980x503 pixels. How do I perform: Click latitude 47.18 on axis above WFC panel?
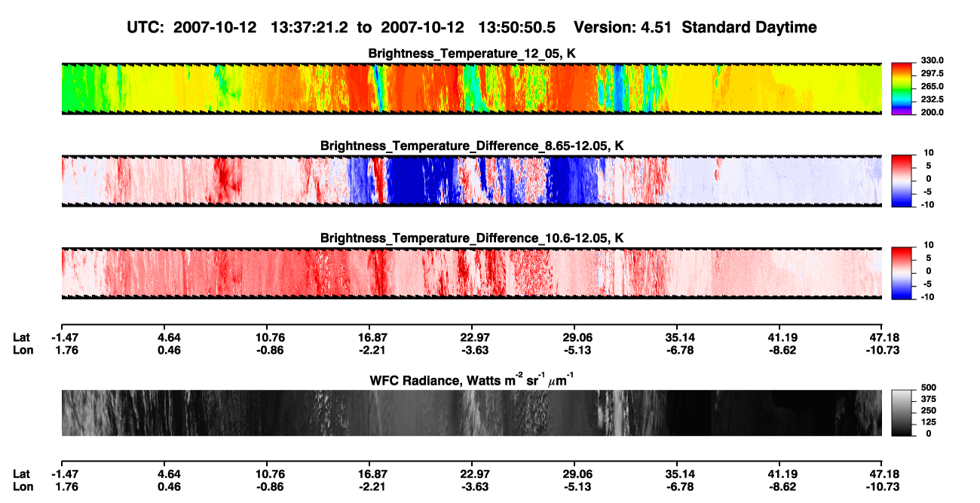tap(882, 339)
